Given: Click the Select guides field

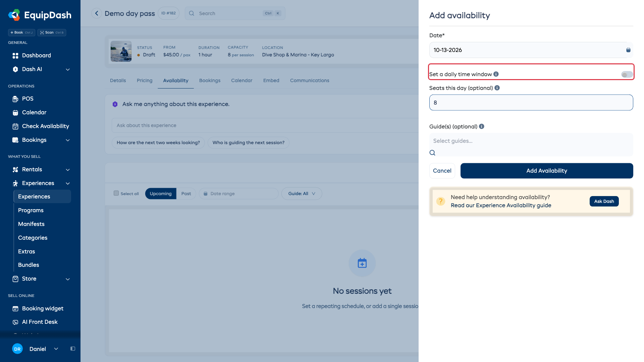Looking at the screenshot, I should (531, 141).
